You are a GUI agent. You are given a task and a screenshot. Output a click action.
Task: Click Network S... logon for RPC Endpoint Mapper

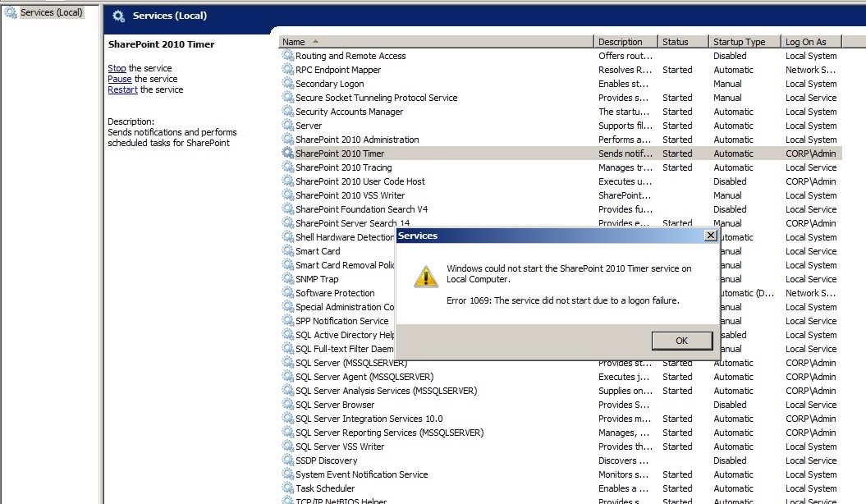810,70
